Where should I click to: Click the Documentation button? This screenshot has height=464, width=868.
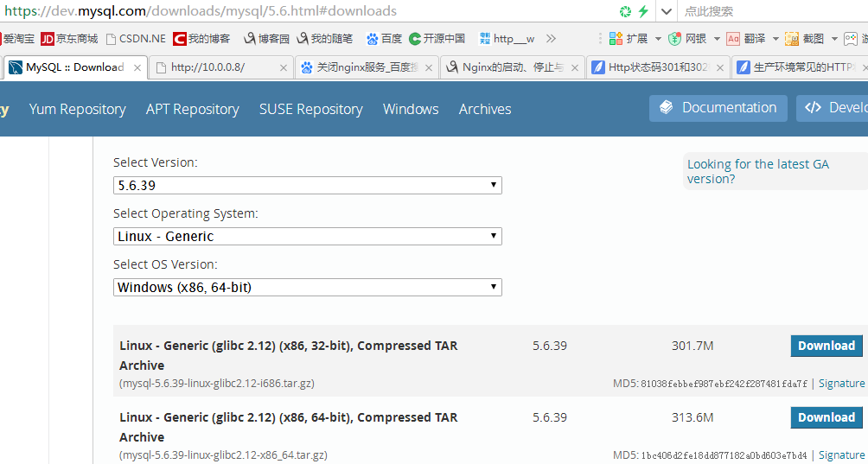718,108
